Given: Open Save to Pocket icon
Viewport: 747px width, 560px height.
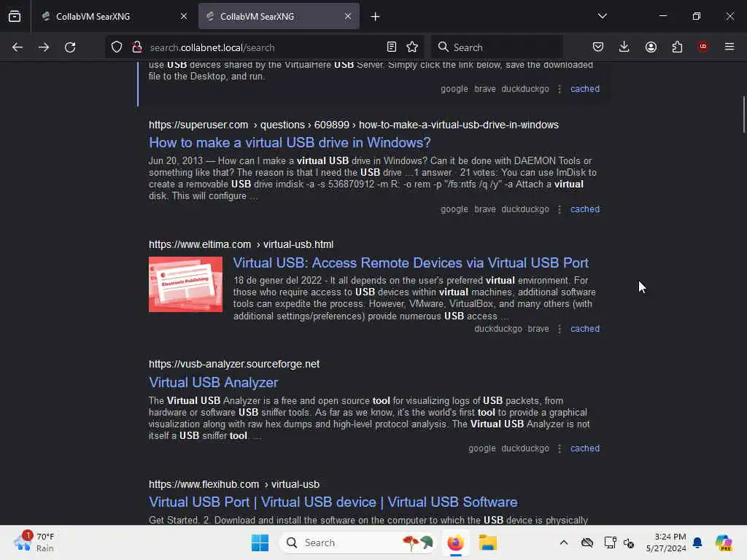Looking at the screenshot, I should (x=598, y=47).
